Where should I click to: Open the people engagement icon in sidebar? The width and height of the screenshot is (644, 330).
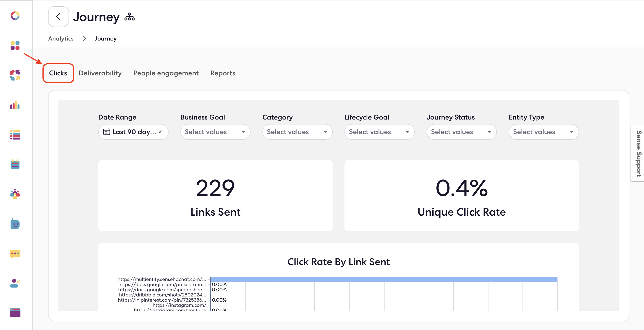pyautogui.click(x=15, y=193)
